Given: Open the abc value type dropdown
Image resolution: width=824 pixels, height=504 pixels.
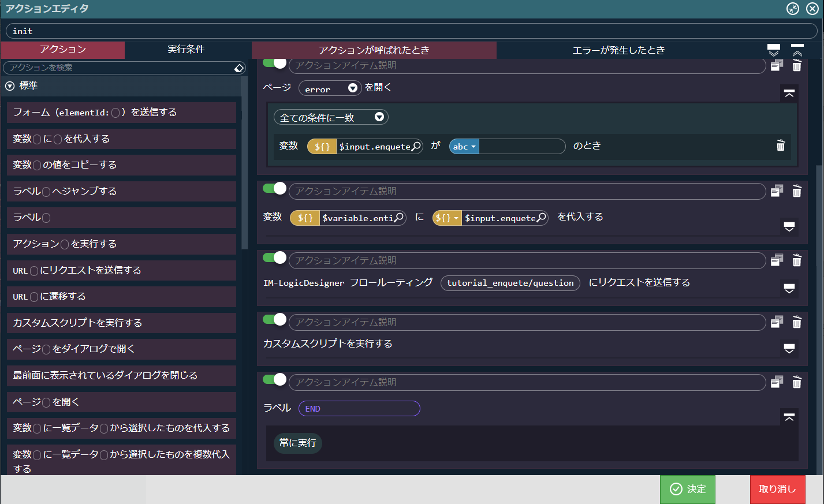Looking at the screenshot, I should tap(464, 147).
